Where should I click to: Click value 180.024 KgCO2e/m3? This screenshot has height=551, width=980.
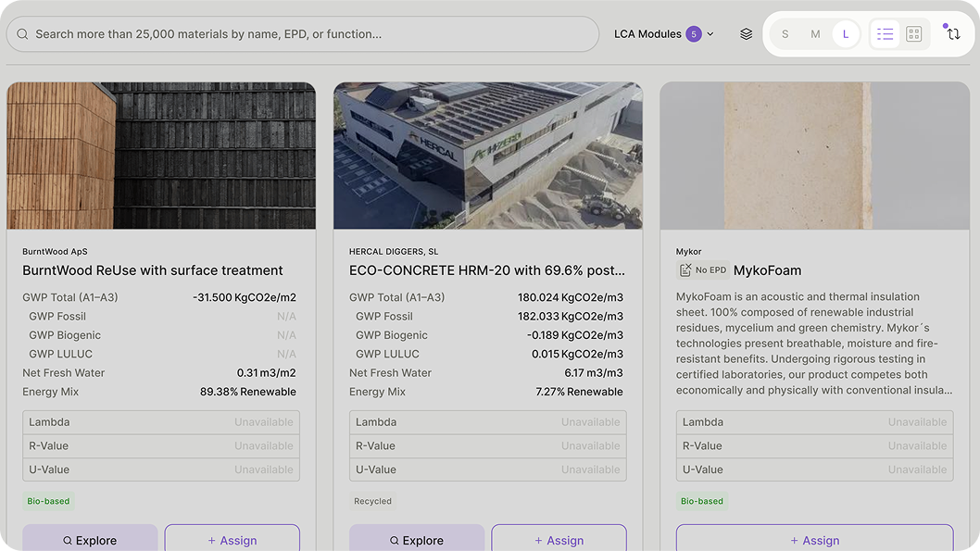[570, 297]
